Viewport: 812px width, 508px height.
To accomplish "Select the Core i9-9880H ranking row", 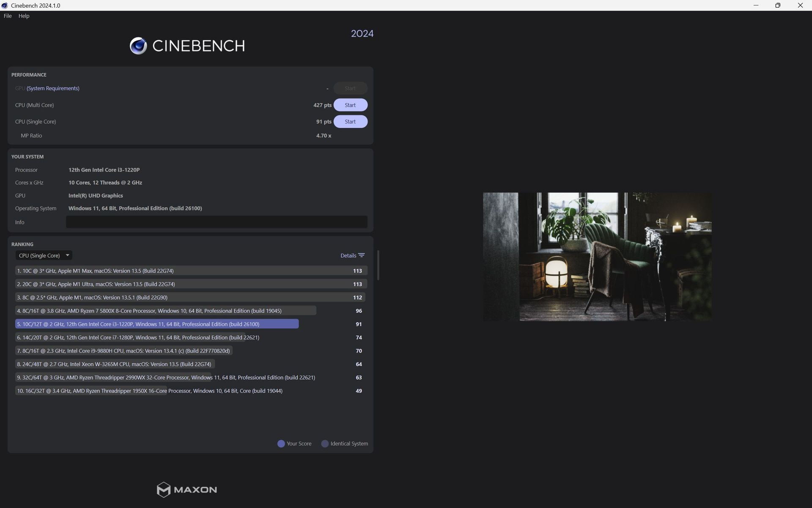I will (191, 351).
